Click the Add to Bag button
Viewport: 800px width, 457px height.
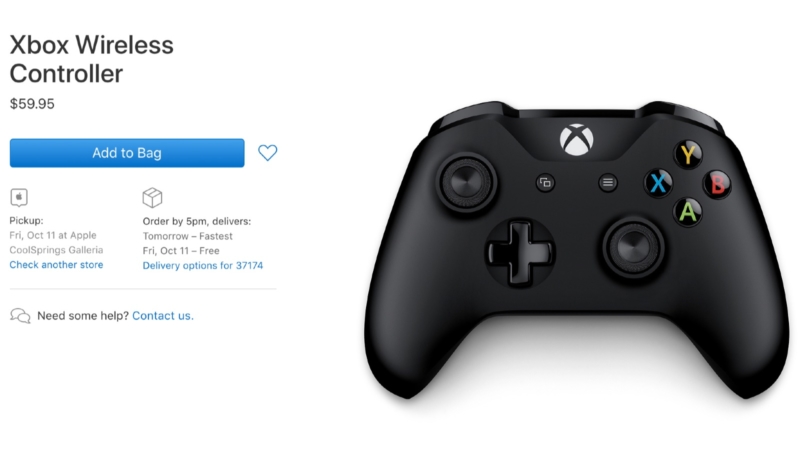[x=127, y=153]
